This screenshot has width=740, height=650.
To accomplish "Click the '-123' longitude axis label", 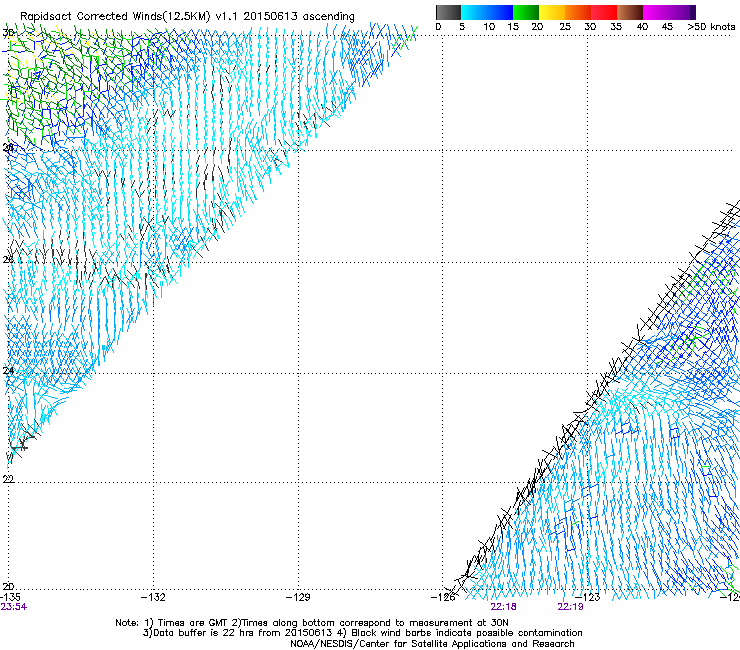I will (x=588, y=597).
